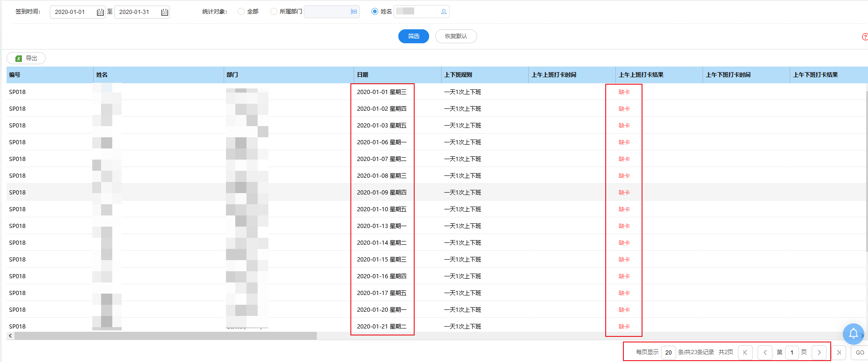Go to the previous page
This screenshot has height=362, width=868.
765,352
